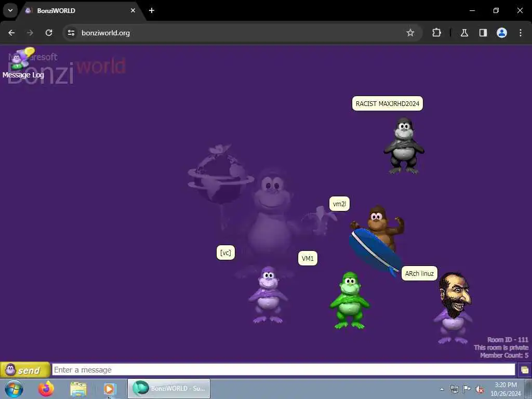View site information icon in address bar
532x399 pixels.
(x=71, y=33)
